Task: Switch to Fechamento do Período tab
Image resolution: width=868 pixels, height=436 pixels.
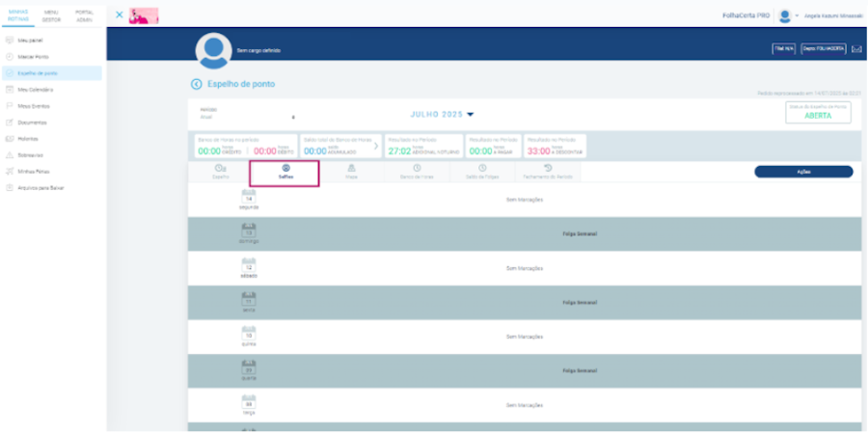Action: (x=548, y=172)
